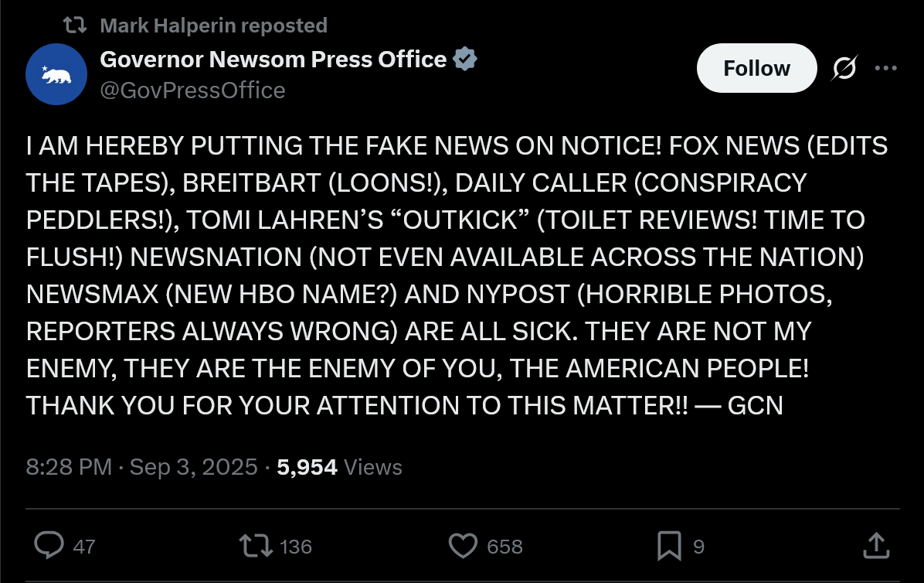Click the share upload icon
Screen dimensions: 924x583
pos(875,546)
